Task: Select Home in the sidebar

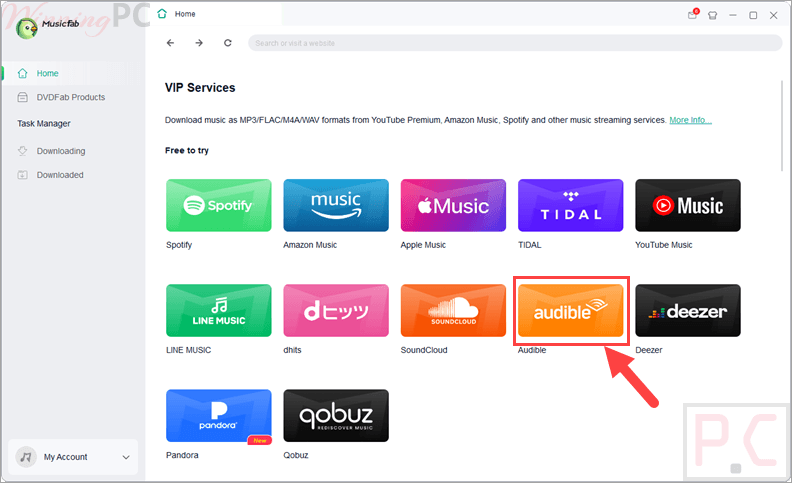Action: (71, 73)
